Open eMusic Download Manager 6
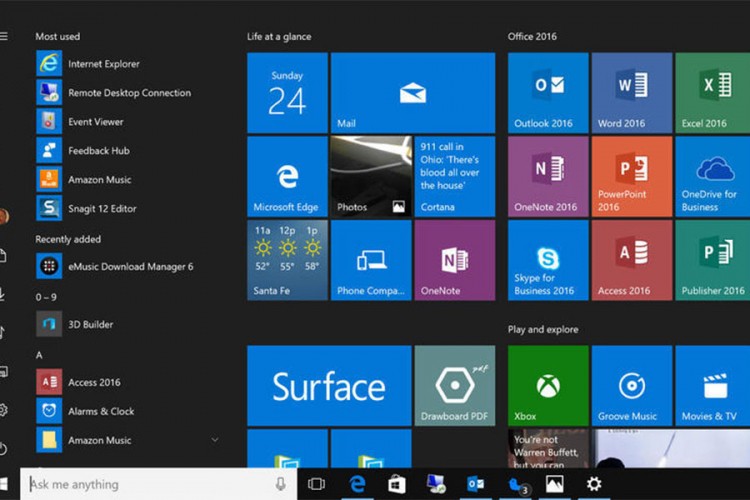750x500 pixels. (129, 267)
